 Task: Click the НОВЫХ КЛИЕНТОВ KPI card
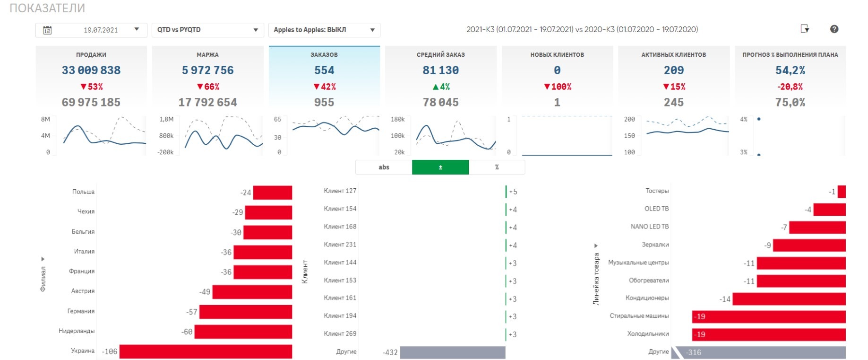pos(557,78)
